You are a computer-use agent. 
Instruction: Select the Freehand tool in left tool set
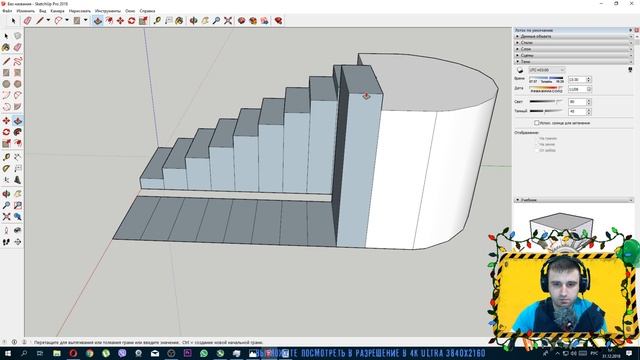(x=18, y=61)
